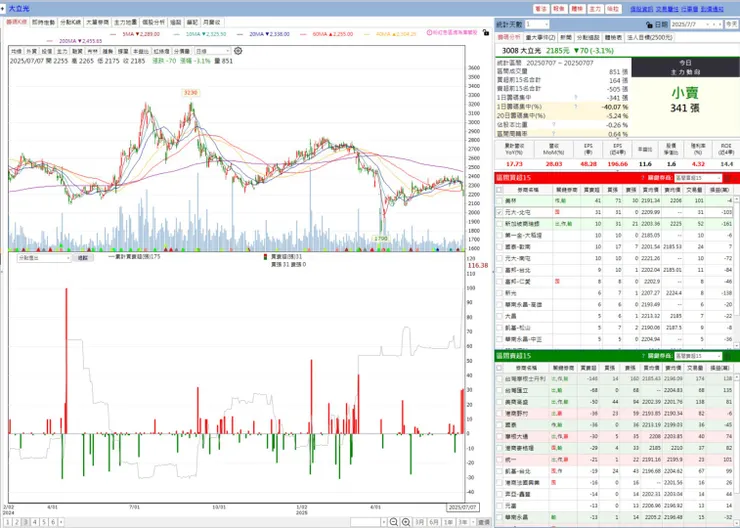Image resolution: width=740 pixels, height=528 pixels.
Task: Switch to 分點K線 tab
Action: [x=70, y=22]
